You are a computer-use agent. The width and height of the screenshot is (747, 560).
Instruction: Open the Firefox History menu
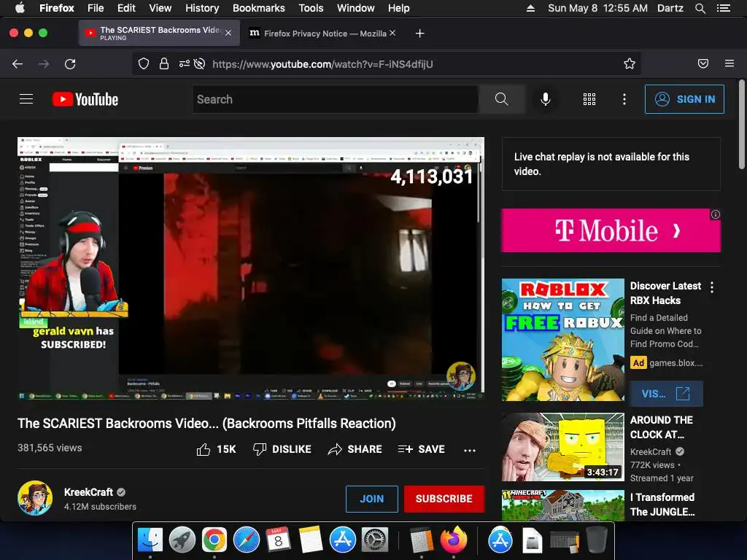202,8
